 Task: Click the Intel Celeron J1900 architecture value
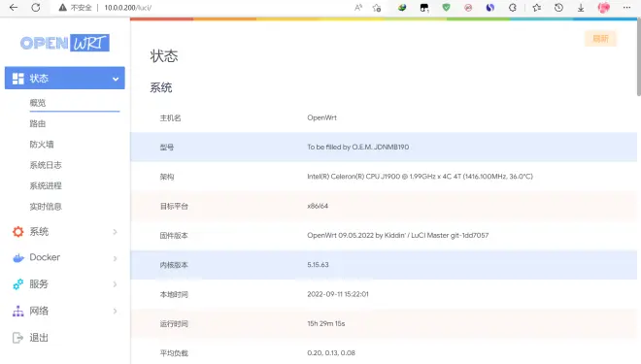point(420,177)
